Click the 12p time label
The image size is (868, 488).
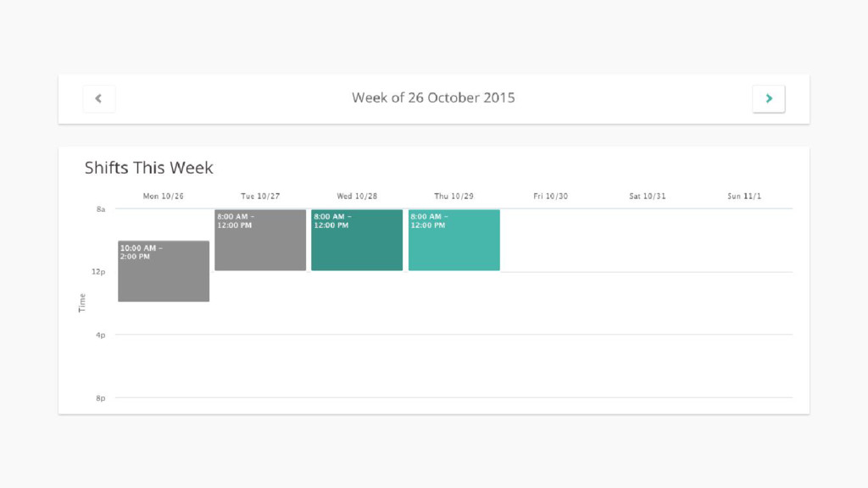pos(98,272)
